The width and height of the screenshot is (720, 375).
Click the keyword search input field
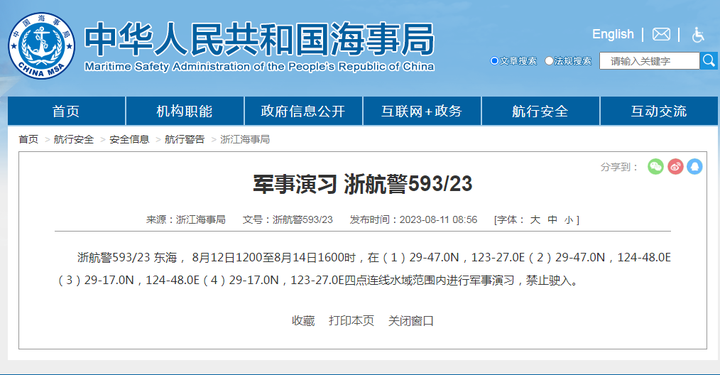coord(649,61)
